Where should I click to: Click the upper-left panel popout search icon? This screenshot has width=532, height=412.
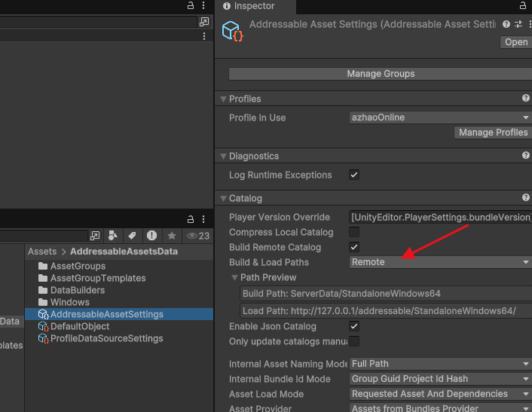204,22
